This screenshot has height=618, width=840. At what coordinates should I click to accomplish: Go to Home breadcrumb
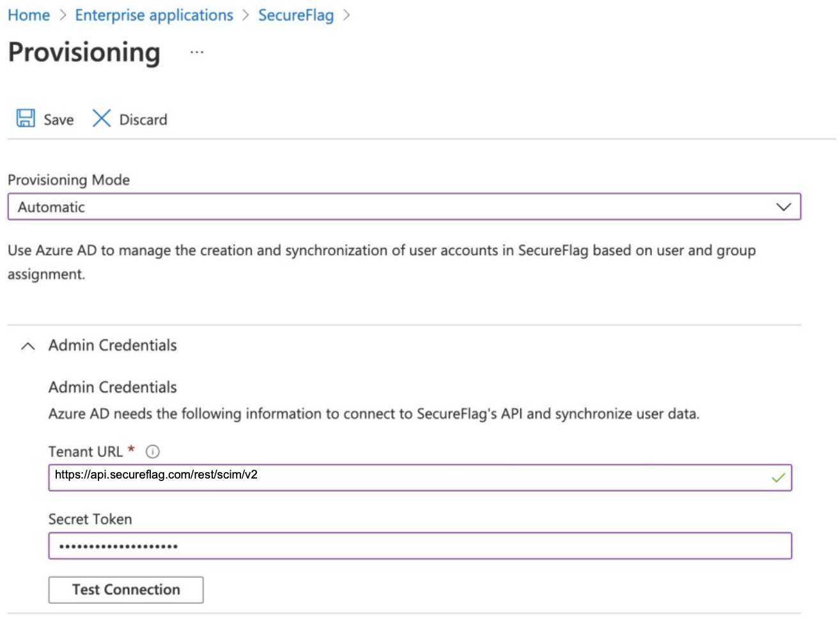(x=29, y=15)
